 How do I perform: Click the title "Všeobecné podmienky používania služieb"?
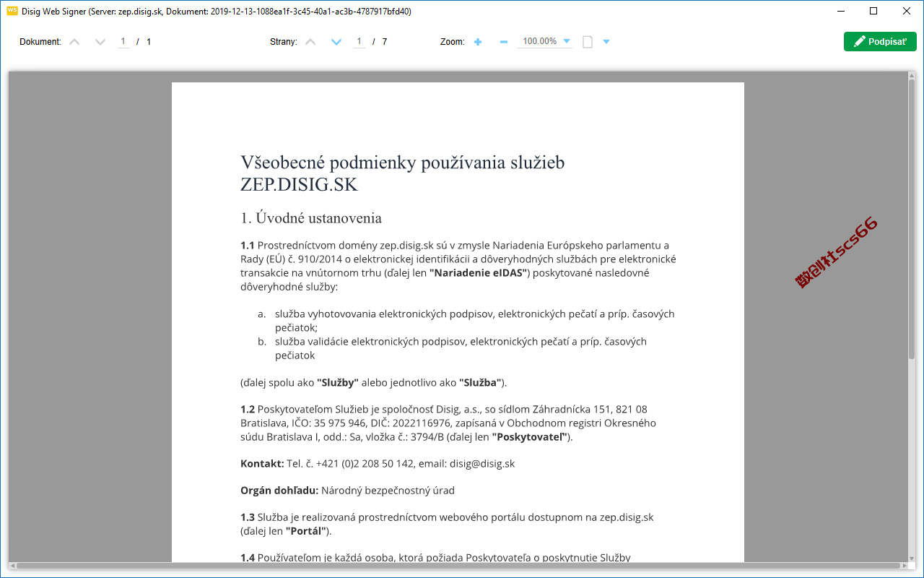402,163
